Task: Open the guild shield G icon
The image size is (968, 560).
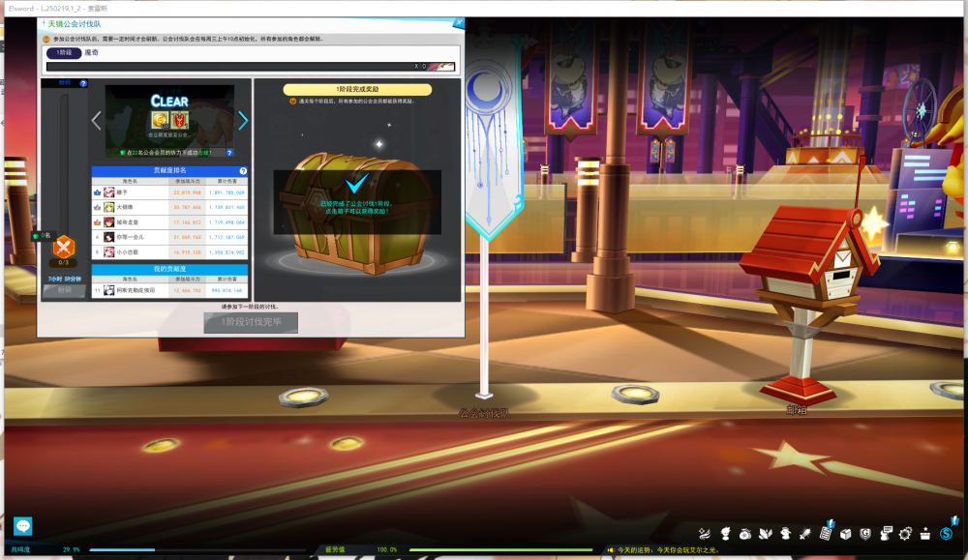Action: pos(865,534)
